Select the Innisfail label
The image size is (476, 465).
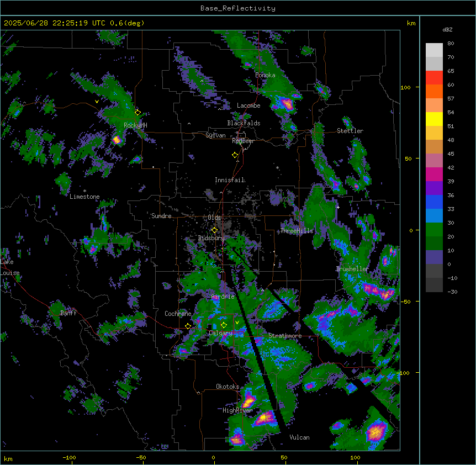point(230,180)
